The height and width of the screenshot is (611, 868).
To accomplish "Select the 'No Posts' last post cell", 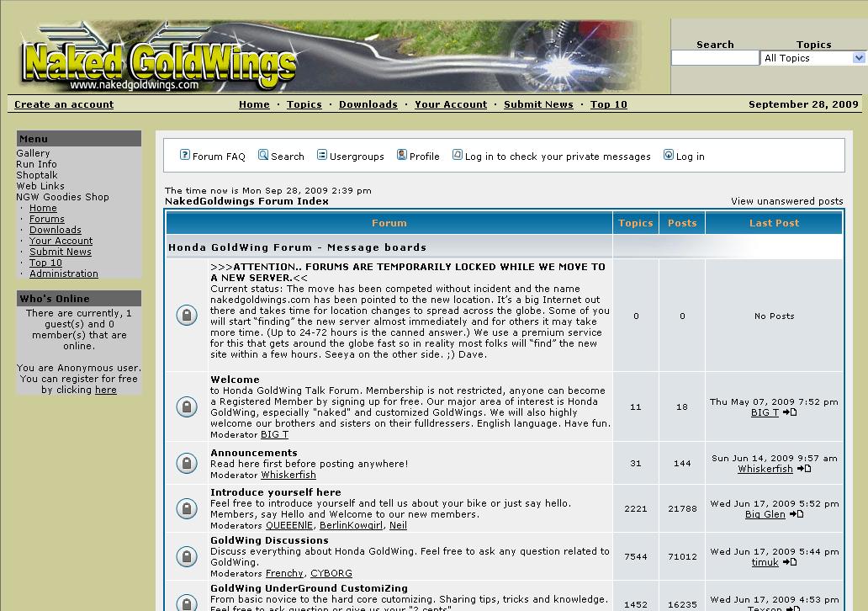I will tap(774, 316).
